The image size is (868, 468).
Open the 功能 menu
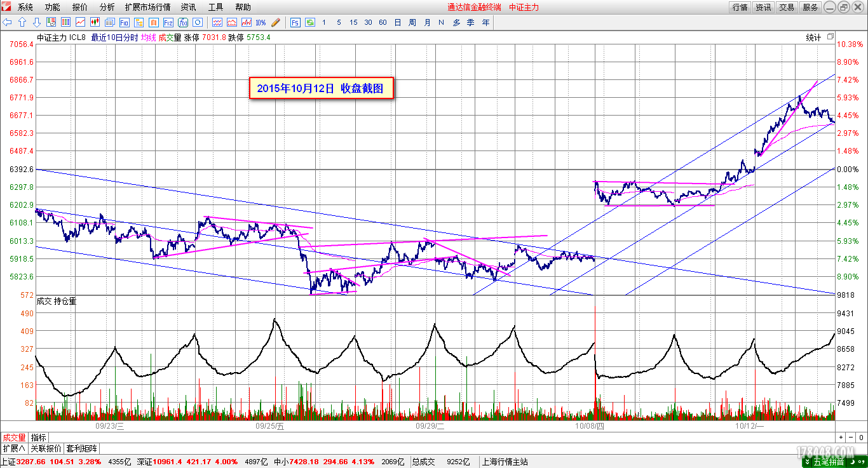click(53, 7)
